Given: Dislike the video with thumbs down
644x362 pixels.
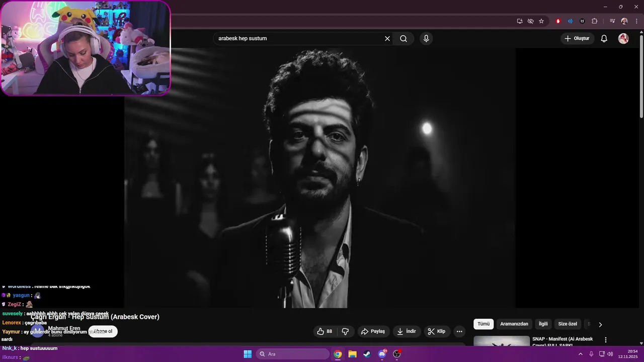Looking at the screenshot, I should pyautogui.click(x=346, y=331).
